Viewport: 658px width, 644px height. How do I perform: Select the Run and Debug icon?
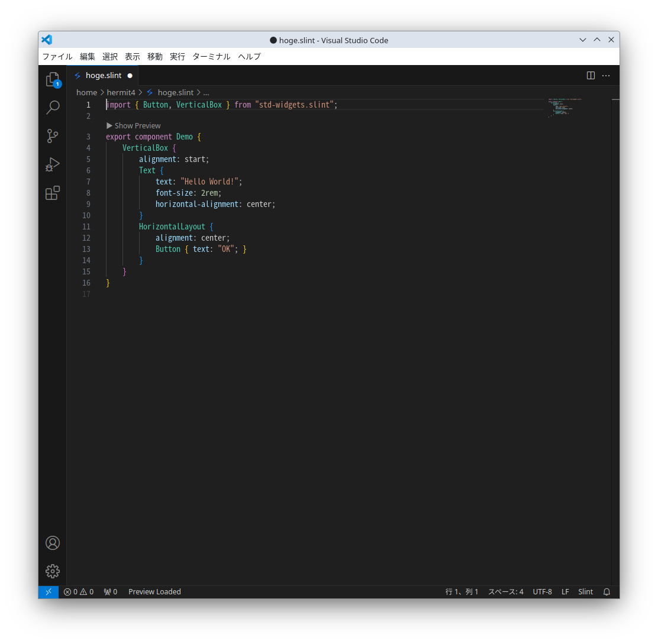tap(53, 164)
